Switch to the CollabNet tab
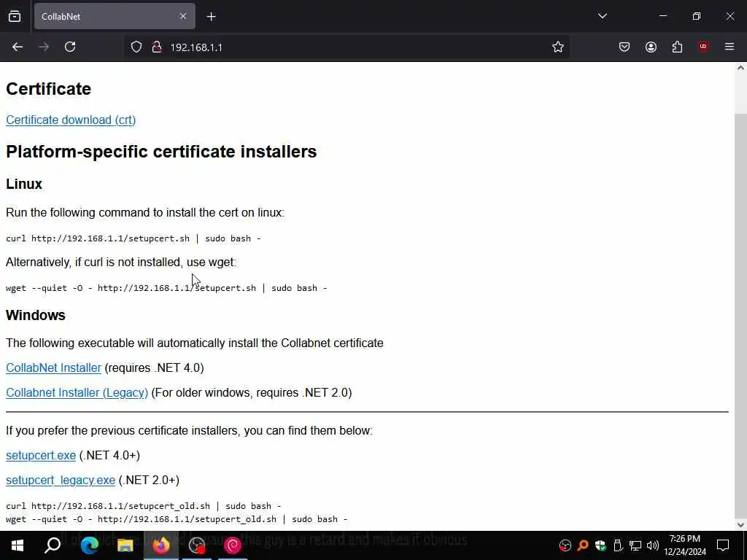Viewport: 747px width, 560px height. pos(115,16)
